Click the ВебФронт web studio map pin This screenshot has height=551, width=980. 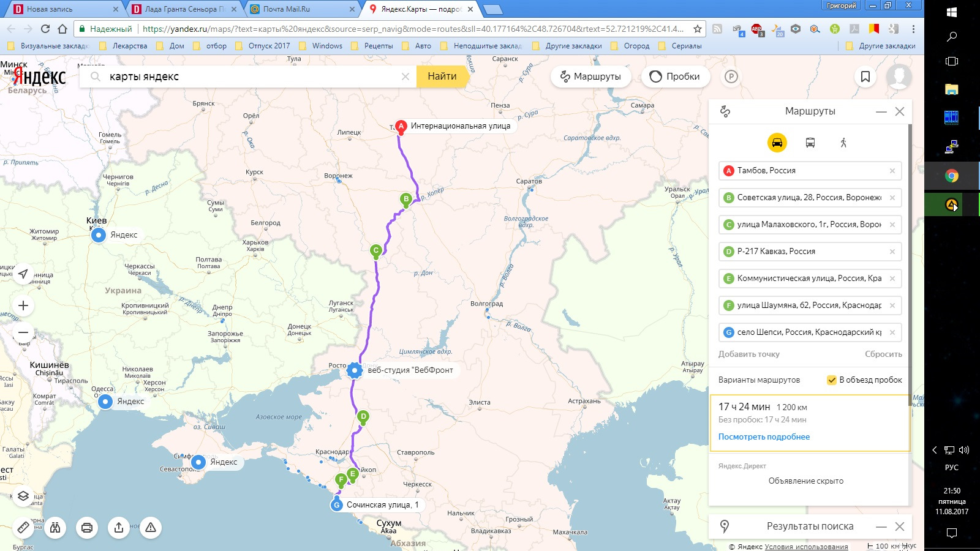(x=354, y=370)
